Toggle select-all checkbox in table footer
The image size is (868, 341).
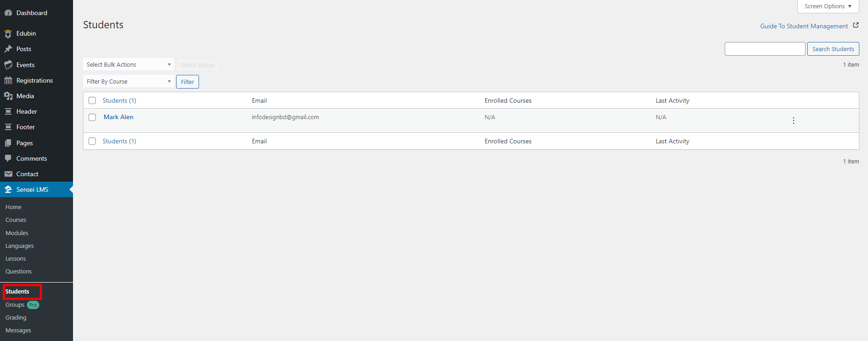pyautogui.click(x=92, y=141)
